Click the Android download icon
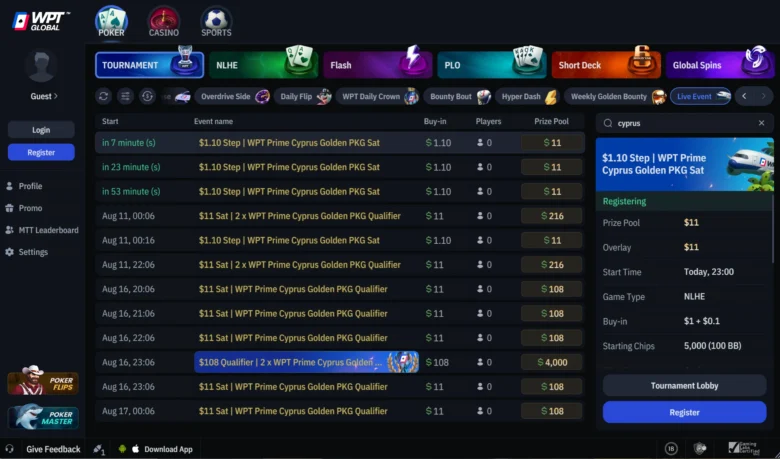This screenshot has height=459, width=780. pos(122,449)
